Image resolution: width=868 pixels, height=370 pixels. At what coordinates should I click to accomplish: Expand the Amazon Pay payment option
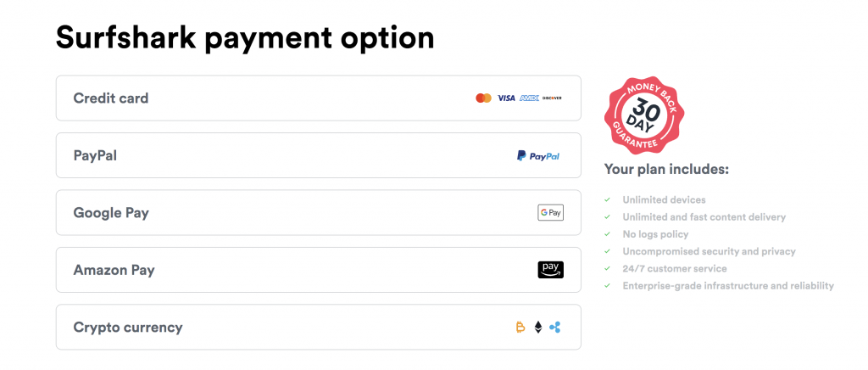pyautogui.click(x=319, y=270)
